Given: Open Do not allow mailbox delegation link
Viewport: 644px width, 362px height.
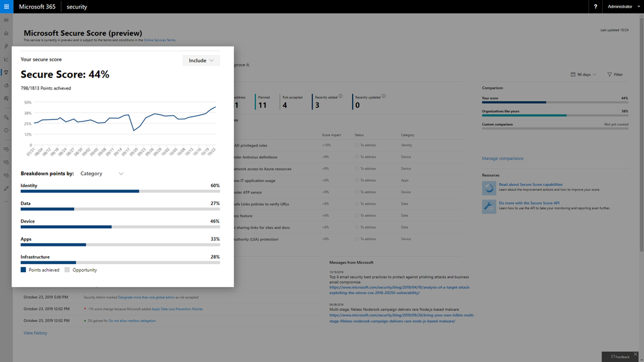Looking at the screenshot, I should point(132,321).
